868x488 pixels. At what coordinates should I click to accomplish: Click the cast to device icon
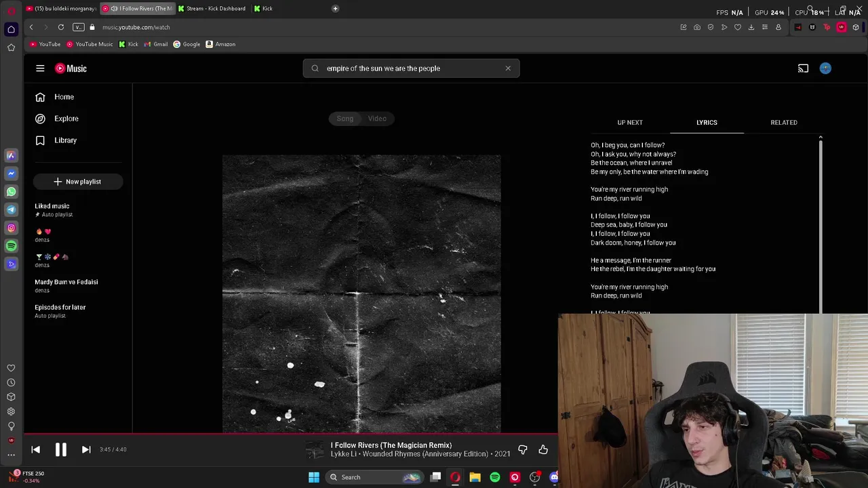click(803, 68)
